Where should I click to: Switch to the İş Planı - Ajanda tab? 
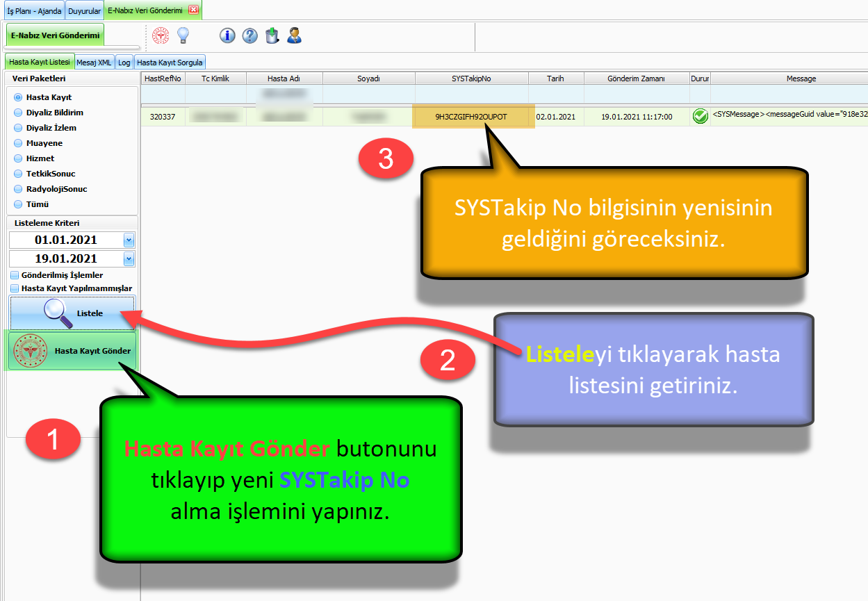click(34, 10)
